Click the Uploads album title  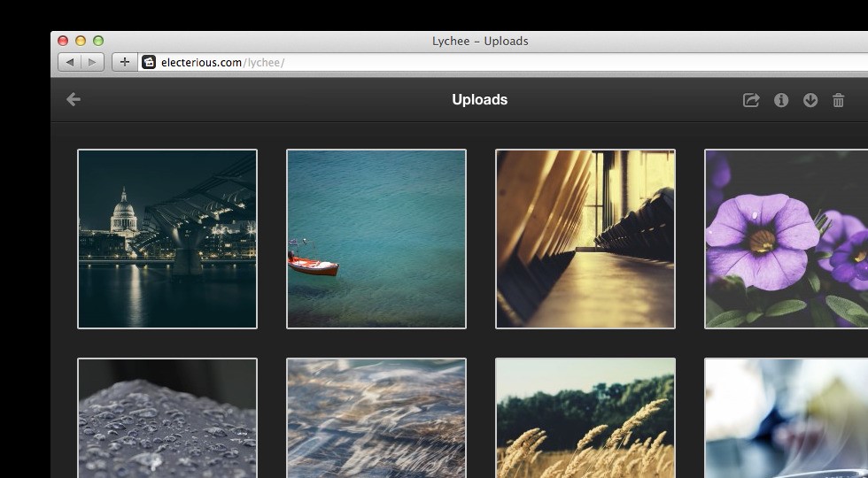click(479, 99)
